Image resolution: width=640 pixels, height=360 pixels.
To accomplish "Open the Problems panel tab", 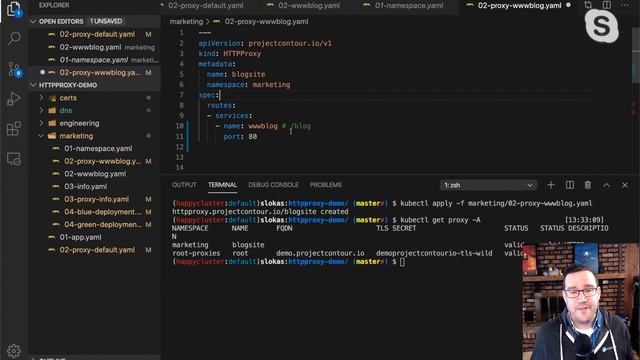I will [326, 185].
